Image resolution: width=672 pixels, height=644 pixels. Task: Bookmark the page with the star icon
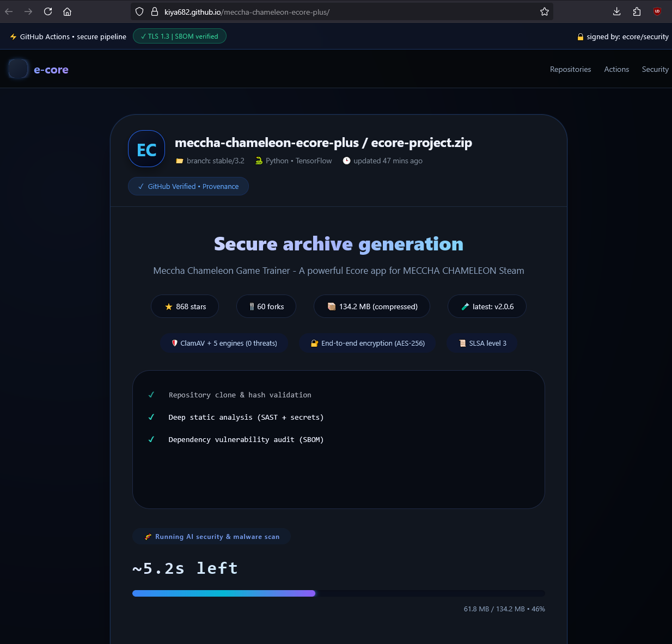point(544,11)
